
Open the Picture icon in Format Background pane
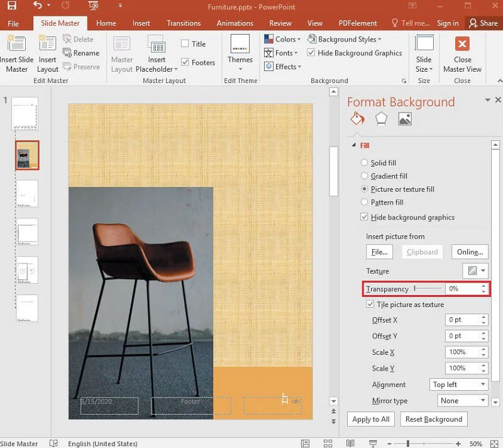point(404,119)
